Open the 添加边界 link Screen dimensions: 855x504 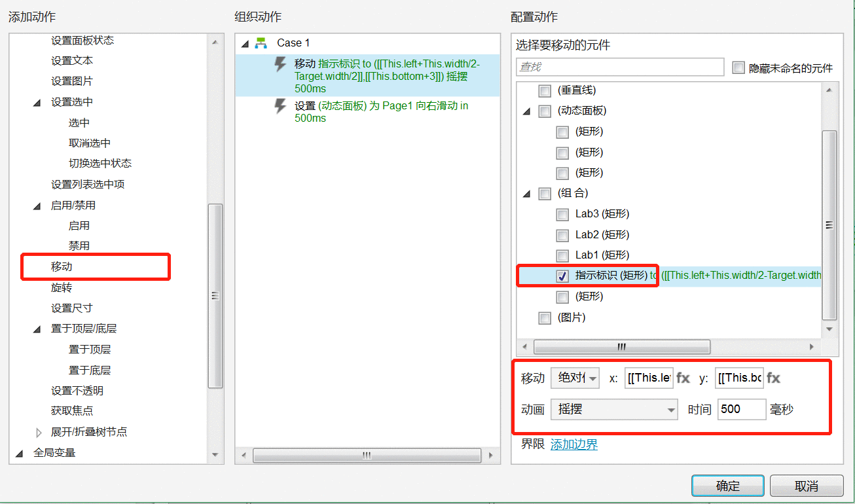pyautogui.click(x=574, y=445)
